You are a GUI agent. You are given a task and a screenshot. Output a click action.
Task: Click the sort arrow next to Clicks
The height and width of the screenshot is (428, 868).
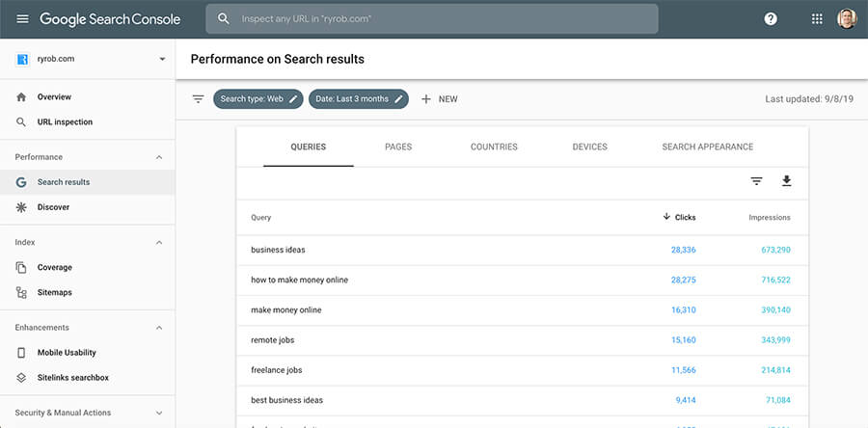666,217
